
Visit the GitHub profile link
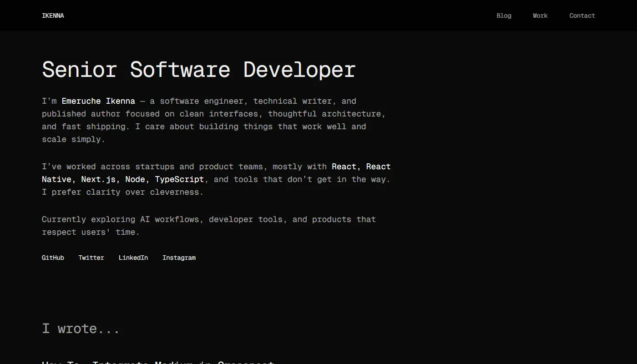click(53, 258)
